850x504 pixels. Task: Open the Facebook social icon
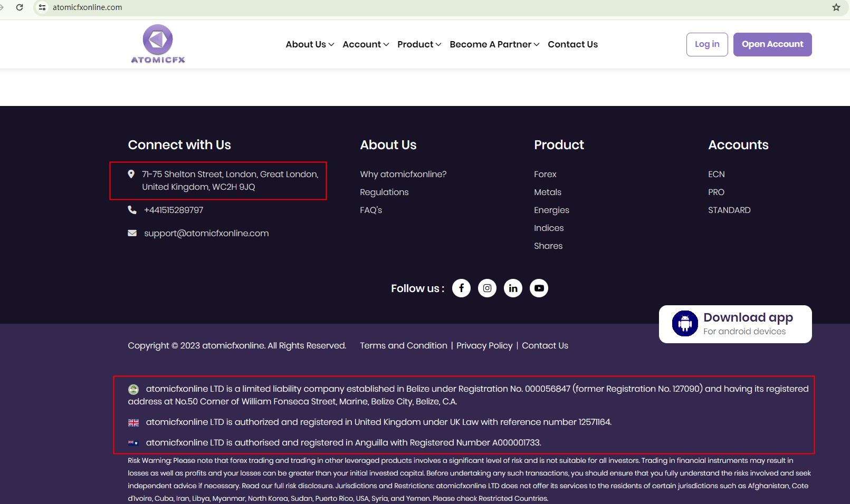pos(461,288)
